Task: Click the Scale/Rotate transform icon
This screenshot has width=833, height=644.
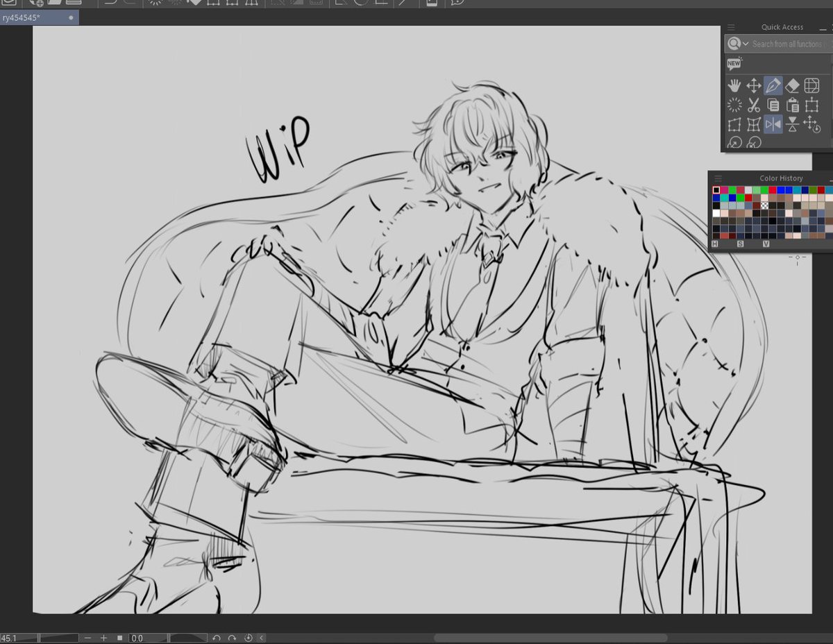Action: 811,105
